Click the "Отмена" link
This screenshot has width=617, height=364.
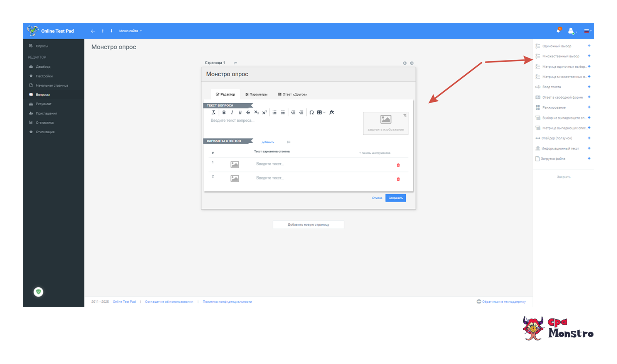coord(377,198)
